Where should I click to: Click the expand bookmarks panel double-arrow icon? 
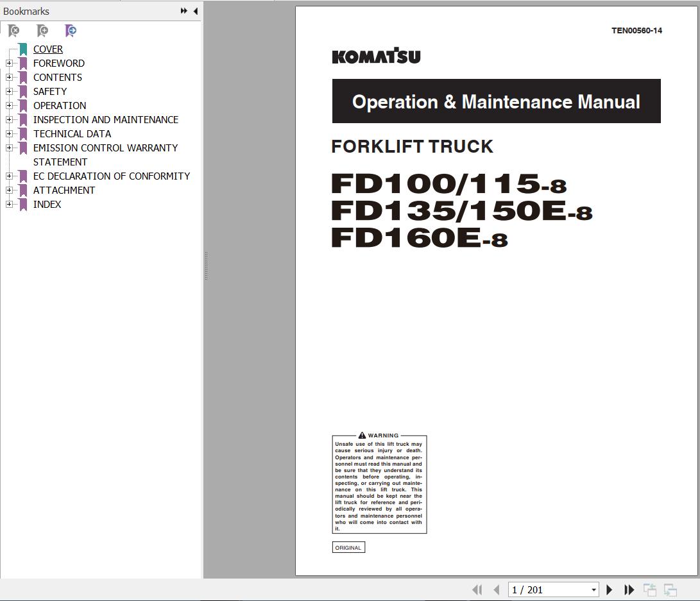[x=184, y=11]
